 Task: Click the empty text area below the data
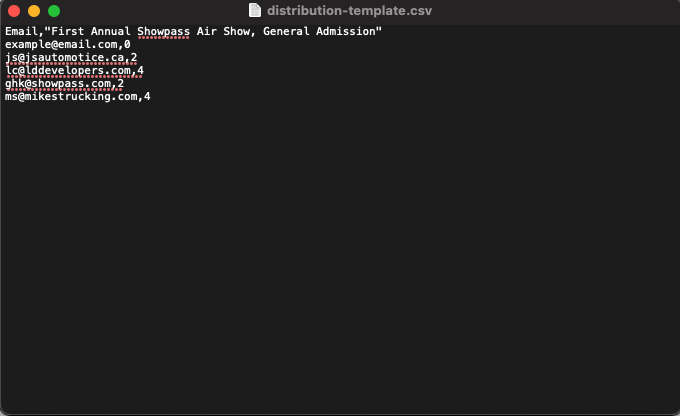point(340,256)
